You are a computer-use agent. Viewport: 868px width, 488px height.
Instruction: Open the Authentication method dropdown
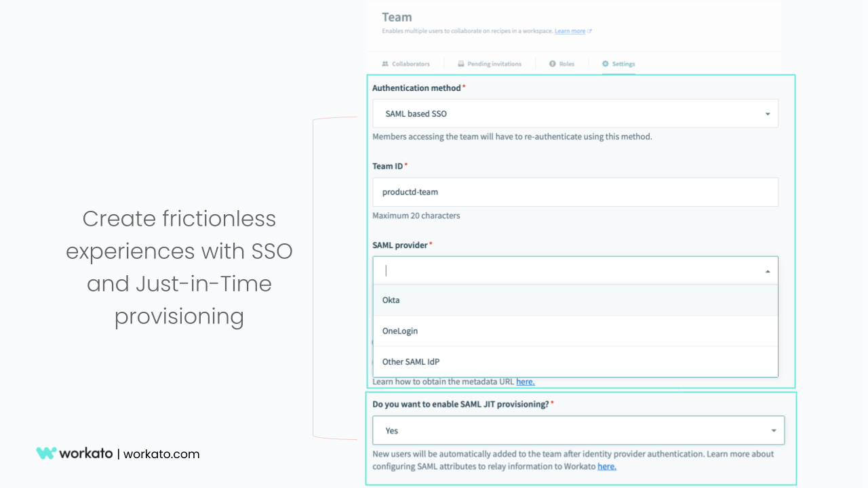575,114
